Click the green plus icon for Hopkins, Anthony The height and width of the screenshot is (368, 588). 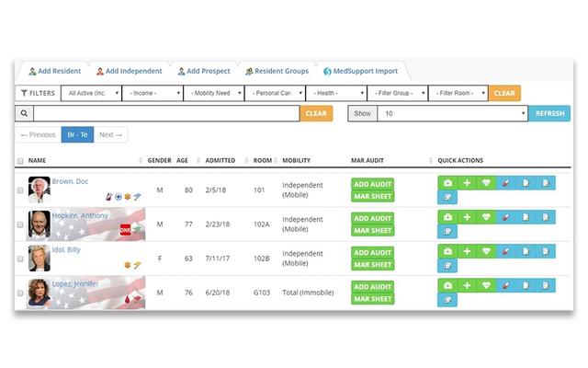467,217
